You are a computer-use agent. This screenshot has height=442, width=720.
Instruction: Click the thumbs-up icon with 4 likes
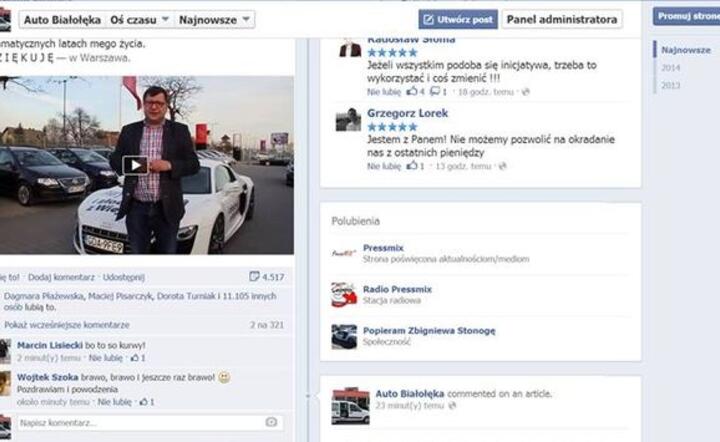(412, 91)
